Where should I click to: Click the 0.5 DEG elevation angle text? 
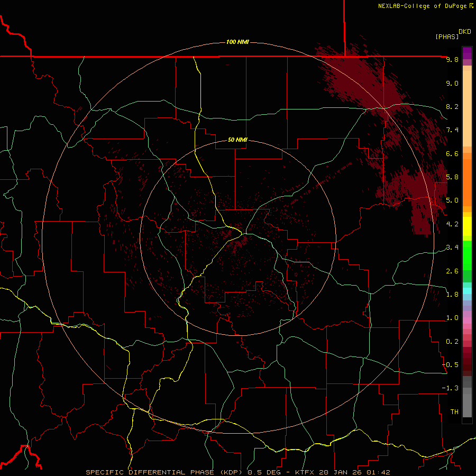point(266,472)
